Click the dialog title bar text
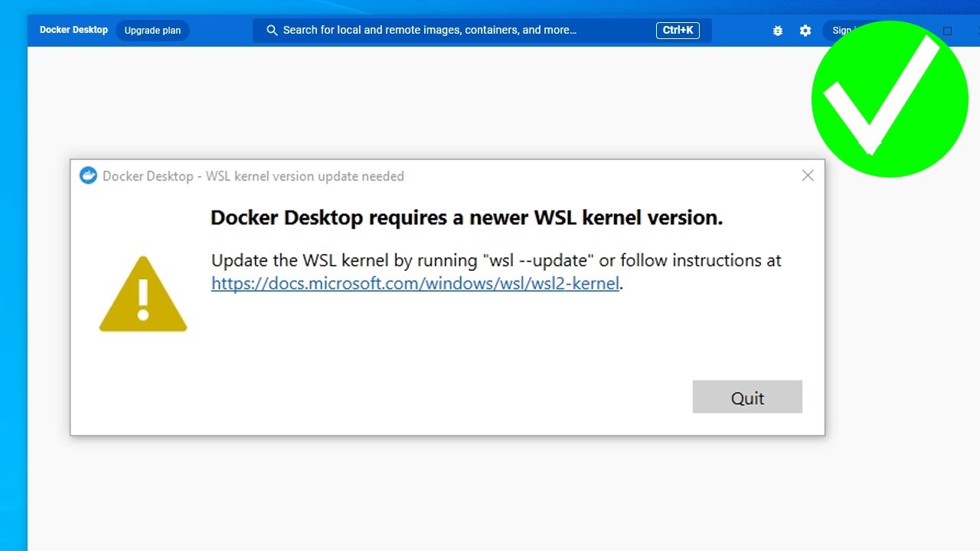 [253, 176]
